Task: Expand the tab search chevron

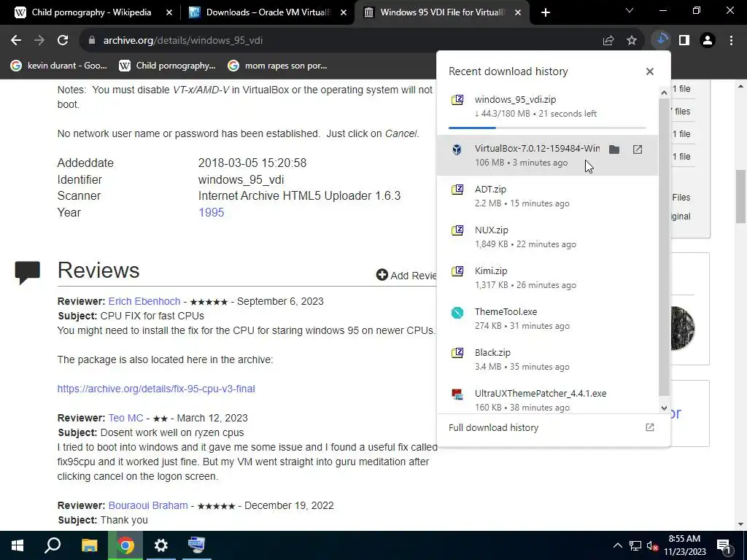Action: [630, 10]
